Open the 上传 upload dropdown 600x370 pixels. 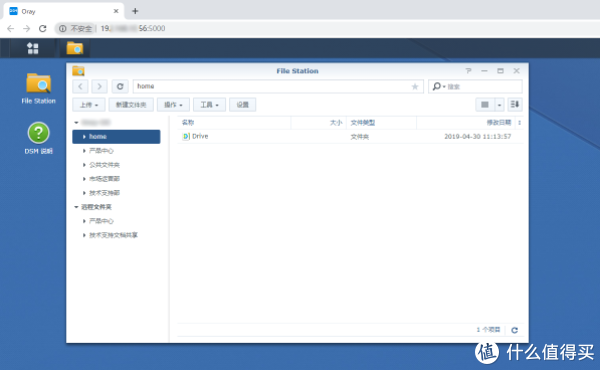pos(89,104)
